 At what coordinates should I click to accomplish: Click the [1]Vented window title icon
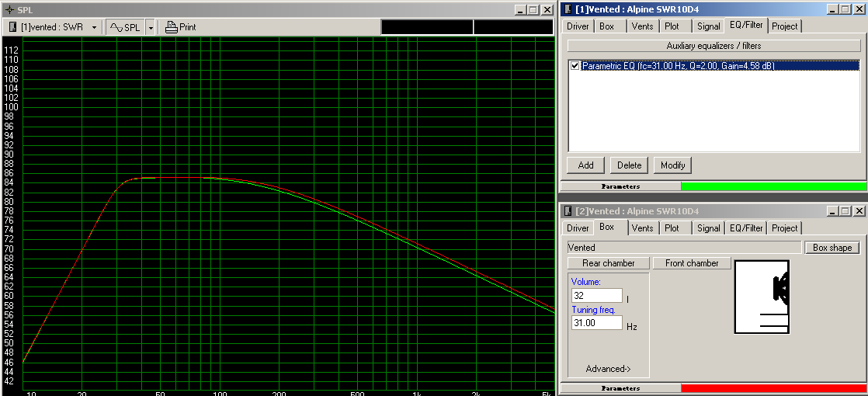click(x=568, y=9)
